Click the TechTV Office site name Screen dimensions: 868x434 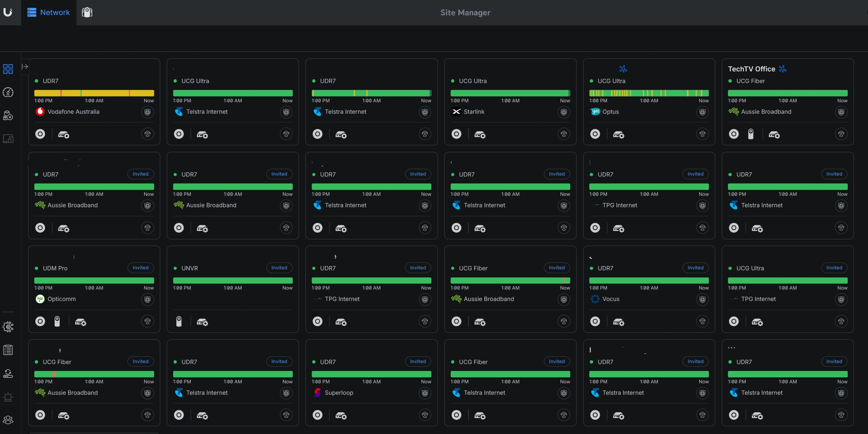pyautogui.click(x=751, y=69)
